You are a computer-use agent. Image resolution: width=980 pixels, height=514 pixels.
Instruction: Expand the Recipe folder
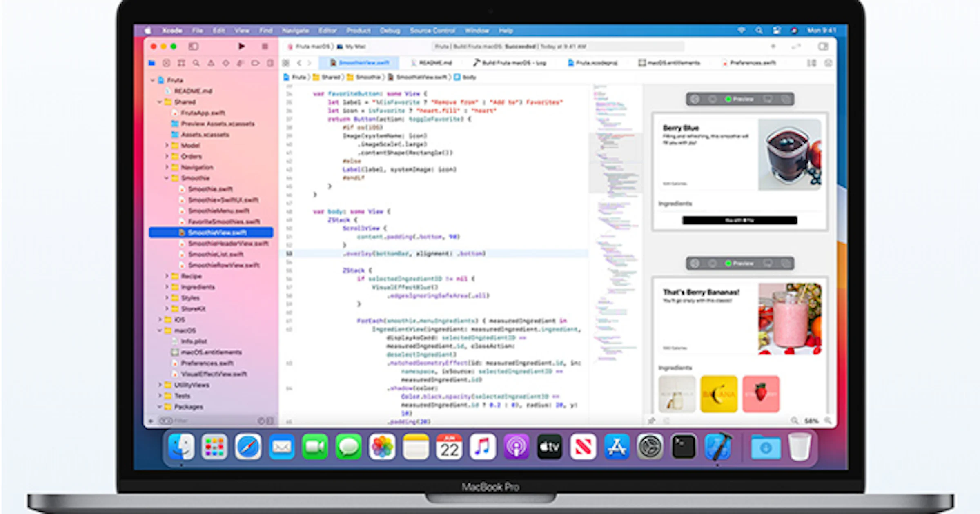[167, 276]
